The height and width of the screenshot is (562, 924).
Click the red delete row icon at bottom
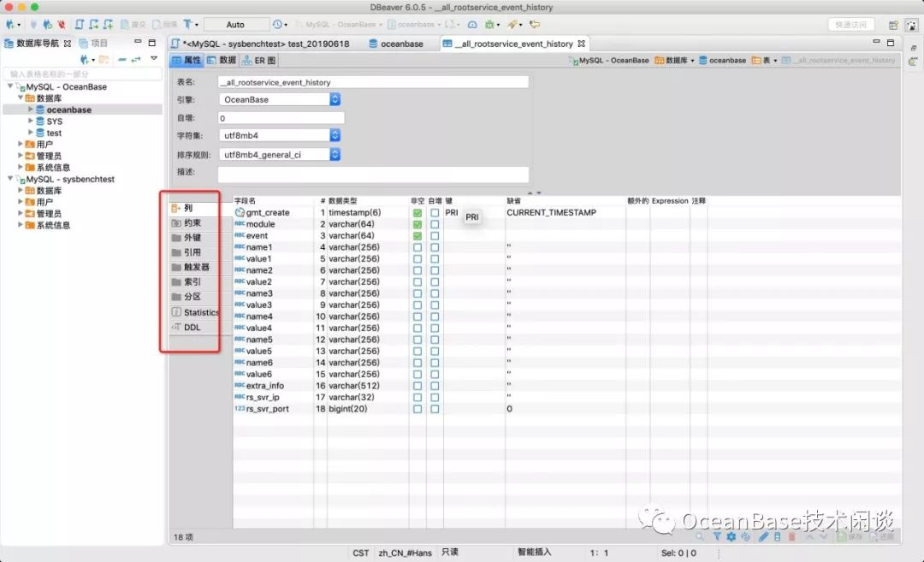coord(792,536)
